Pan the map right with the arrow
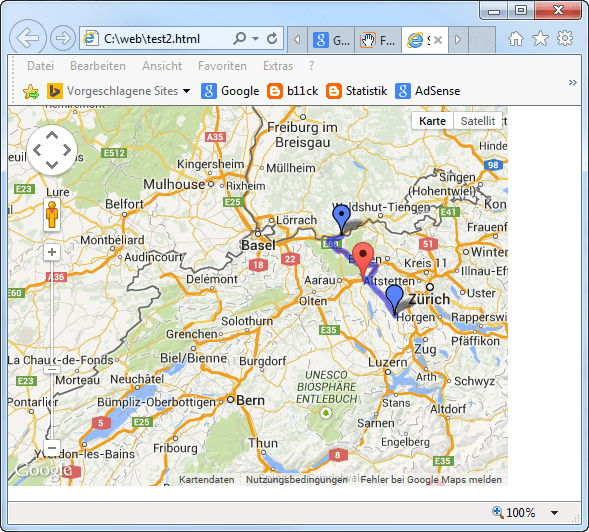 click(67, 150)
